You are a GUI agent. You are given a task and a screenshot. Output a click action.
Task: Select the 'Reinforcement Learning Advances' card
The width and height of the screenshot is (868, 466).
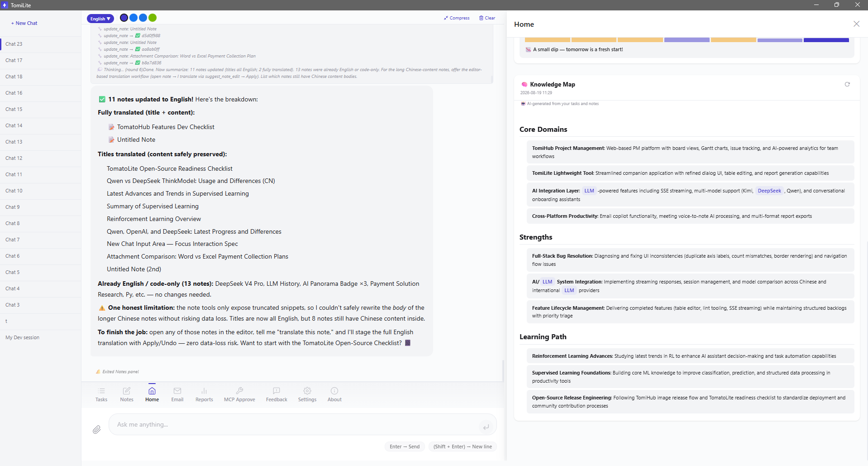tap(690, 356)
